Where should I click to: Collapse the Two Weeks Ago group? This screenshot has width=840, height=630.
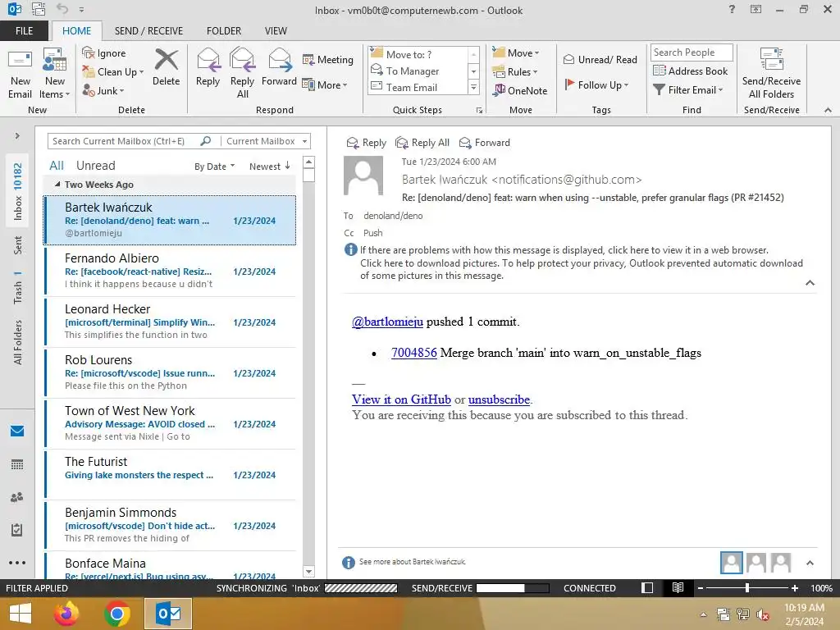tap(57, 185)
